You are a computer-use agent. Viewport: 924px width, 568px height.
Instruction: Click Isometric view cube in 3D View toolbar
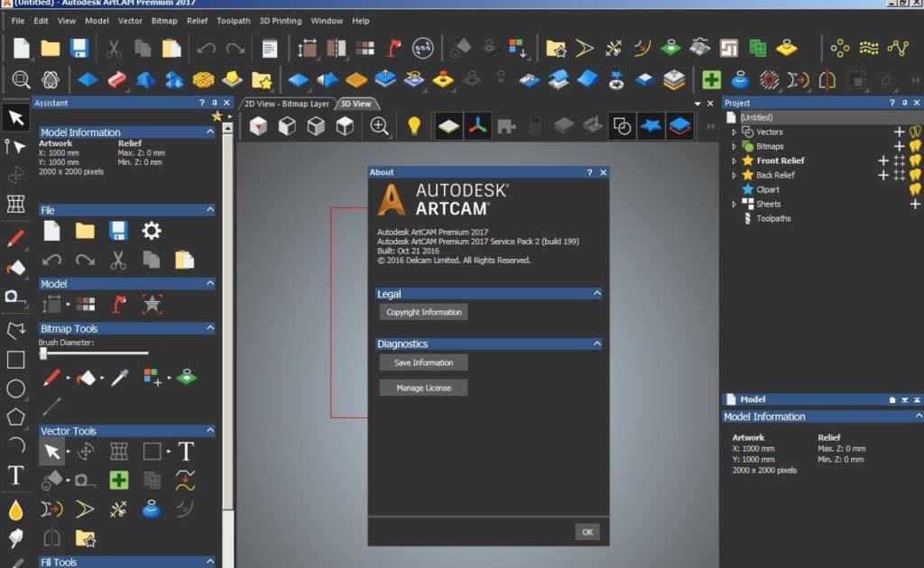point(258,126)
